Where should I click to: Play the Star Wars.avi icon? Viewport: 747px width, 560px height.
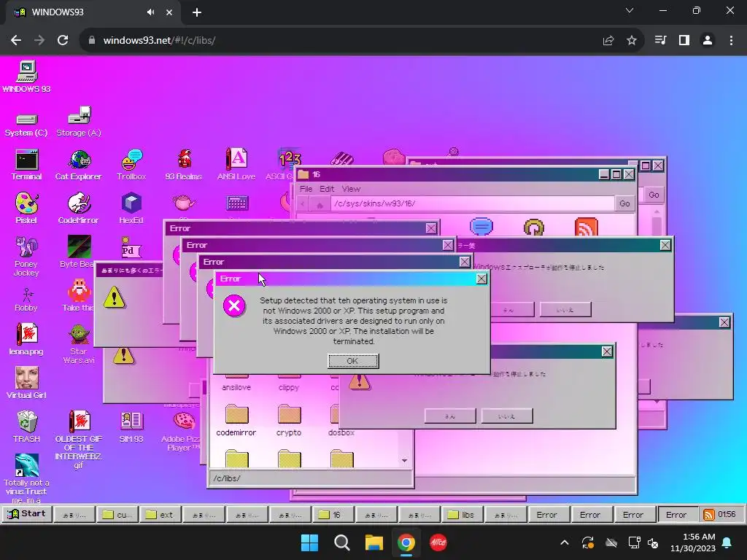pos(79,344)
